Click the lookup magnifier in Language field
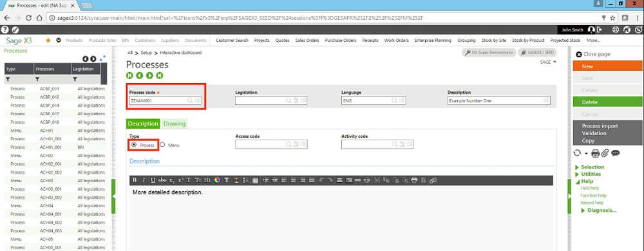The width and height of the screenshot is (644, 251). click(394, 100)
